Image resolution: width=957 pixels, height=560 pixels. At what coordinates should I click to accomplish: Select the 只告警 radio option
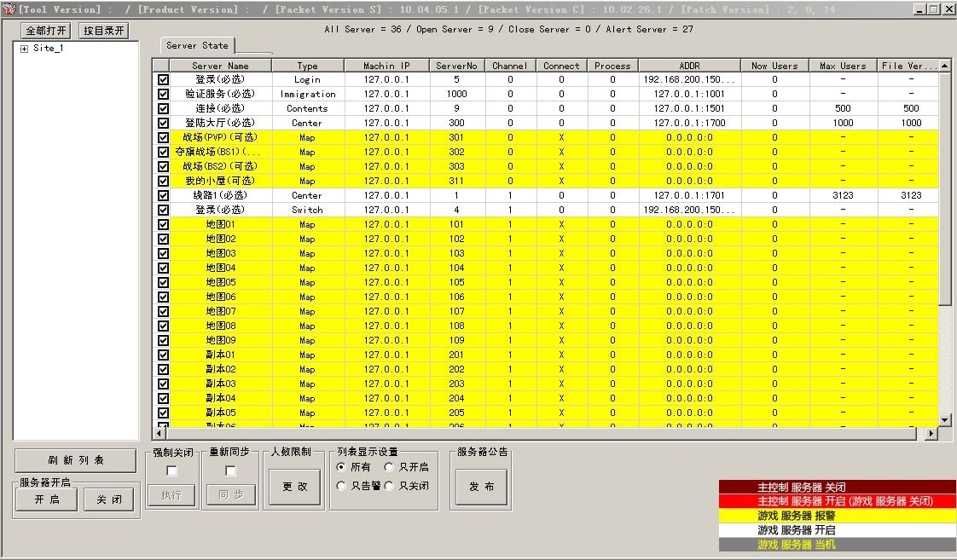tap(341, 486)
